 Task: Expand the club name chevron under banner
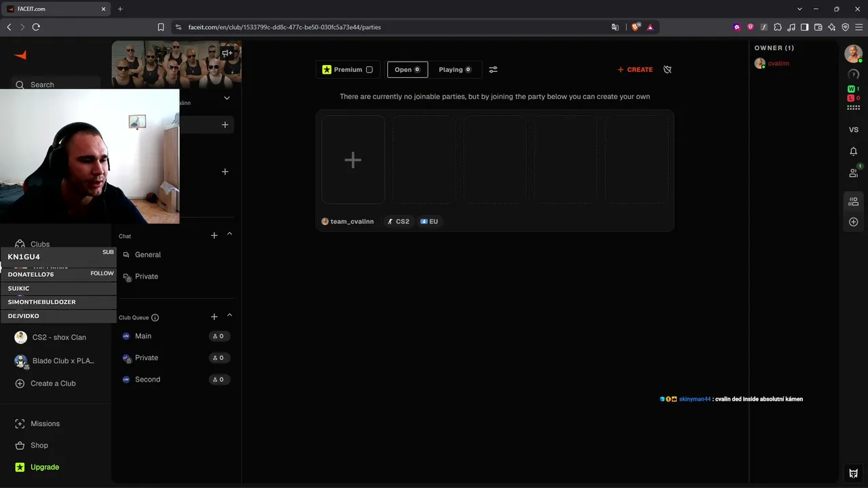(x=226, y=98)
